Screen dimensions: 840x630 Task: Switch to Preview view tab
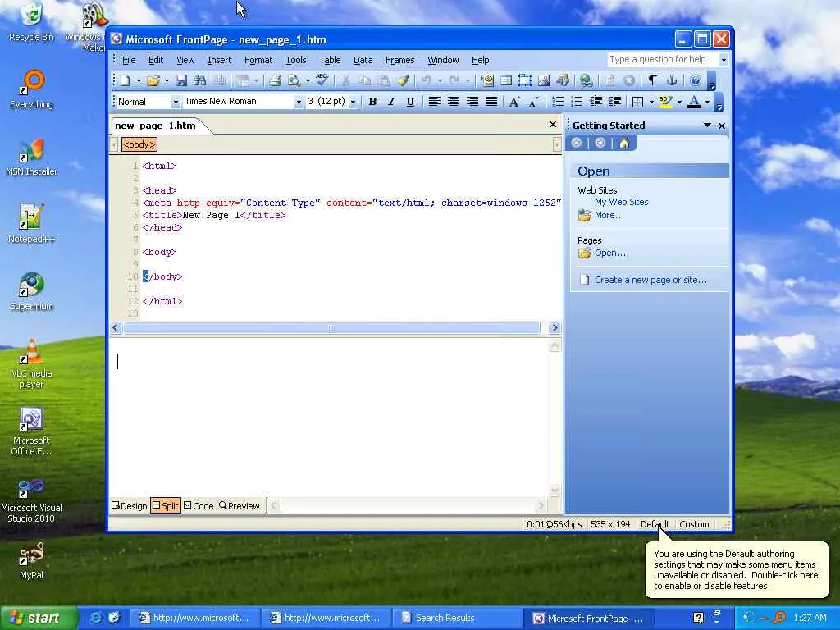click(239, 505)
